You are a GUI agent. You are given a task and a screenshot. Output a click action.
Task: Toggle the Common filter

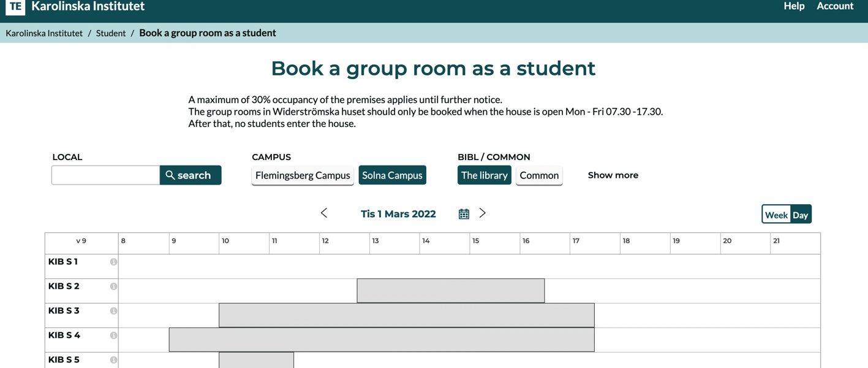tap(539, 175)
